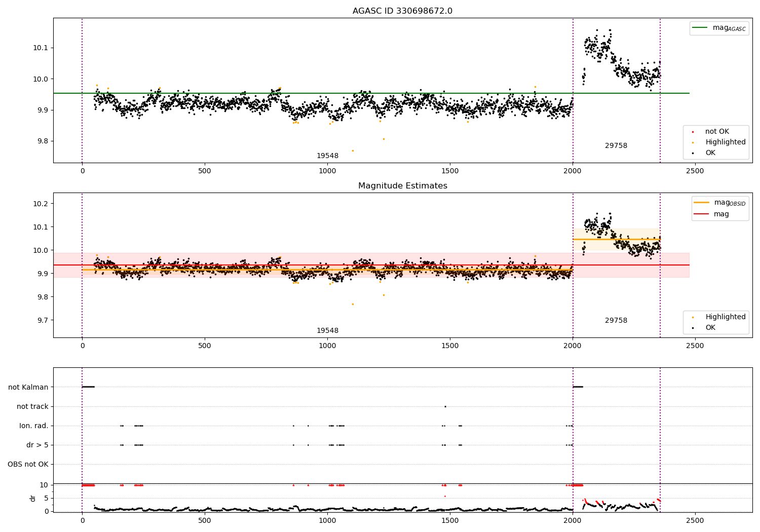Click the "Ion. rad." row label
This screenshot has height=532, width=760.
pos(34,426)
